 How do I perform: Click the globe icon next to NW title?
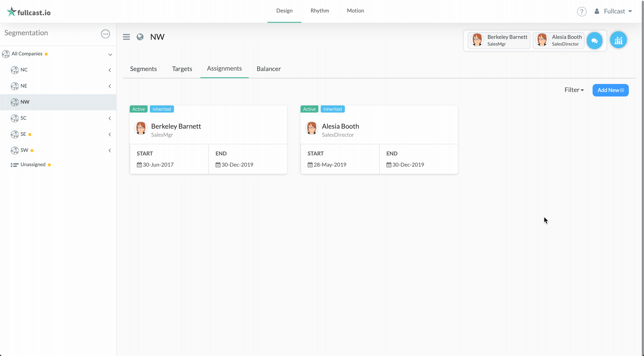point(140,37)
